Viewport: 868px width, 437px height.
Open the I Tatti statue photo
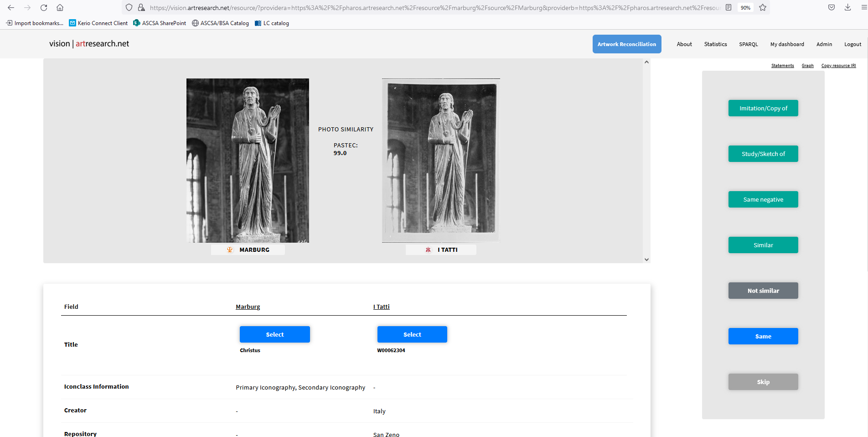click(x=441, y=161)
